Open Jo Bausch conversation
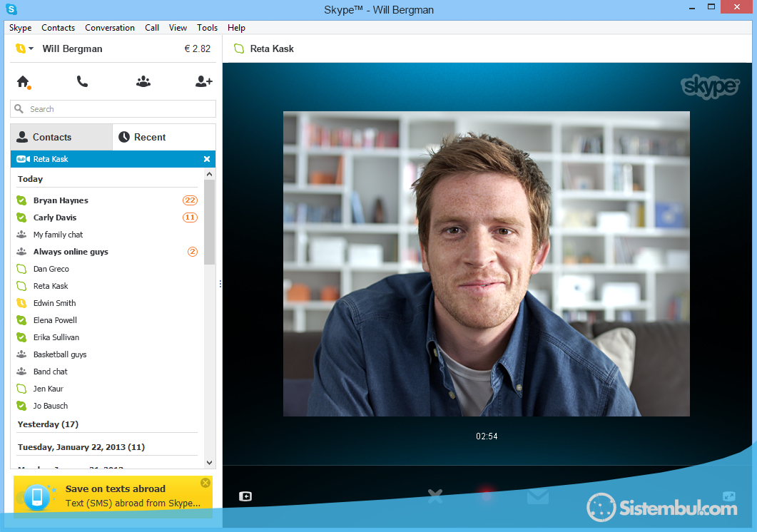Image resolution: width=757 pixels, height=532 pixels. click(x=50, y=406)
